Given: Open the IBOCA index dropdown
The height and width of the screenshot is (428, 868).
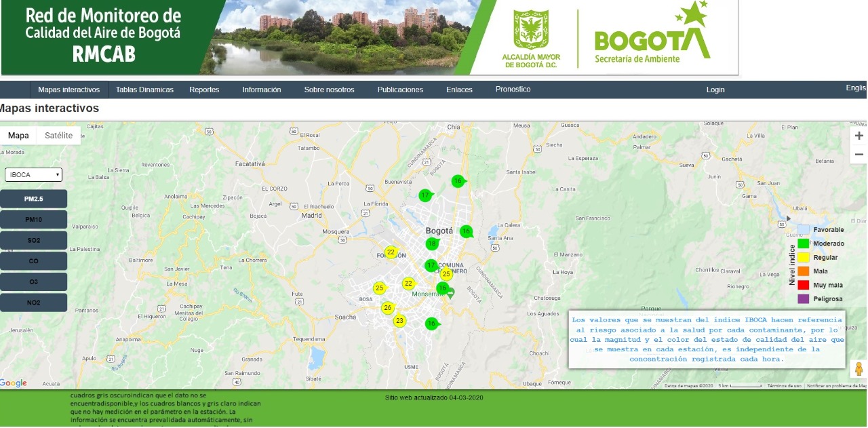Looking at the screenshot, I should 34,175.
